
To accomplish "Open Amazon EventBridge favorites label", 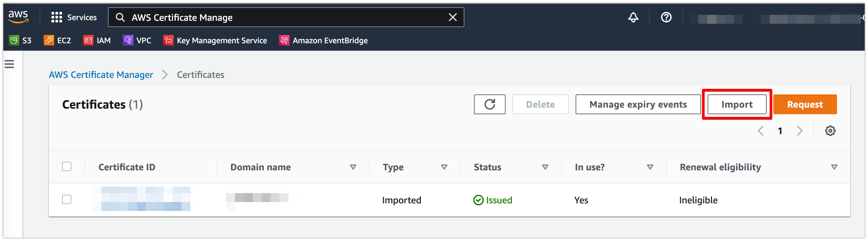I will pyautogui.click(x=330, y=41).
